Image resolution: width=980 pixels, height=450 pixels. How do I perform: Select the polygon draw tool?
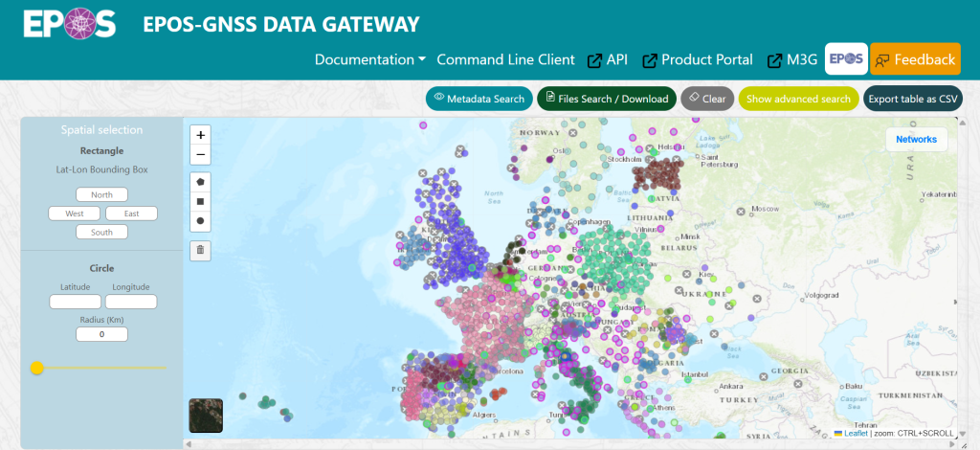[x=200, y=180]
